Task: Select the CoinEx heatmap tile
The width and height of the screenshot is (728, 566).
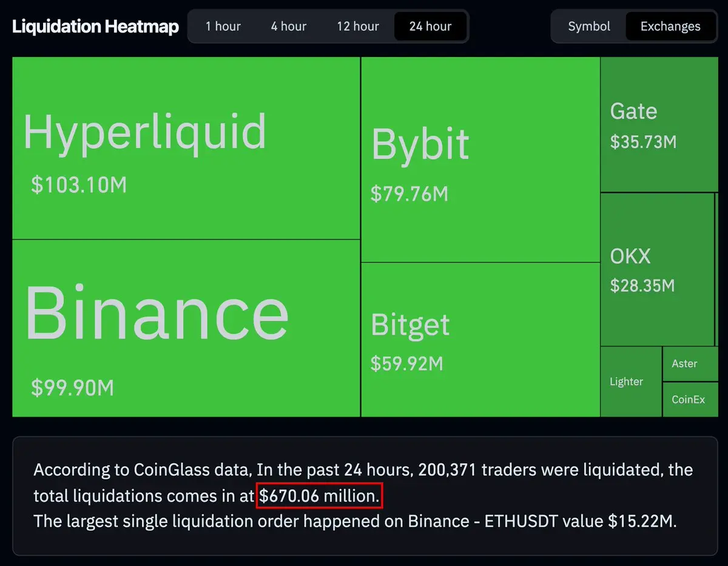Action: 690,399
